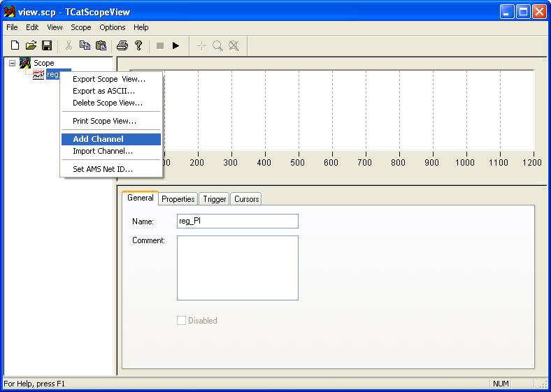Click the crossed-out magnifier zoom icon
Viewport: 551px width, 392px height.
tap(234, 45)
